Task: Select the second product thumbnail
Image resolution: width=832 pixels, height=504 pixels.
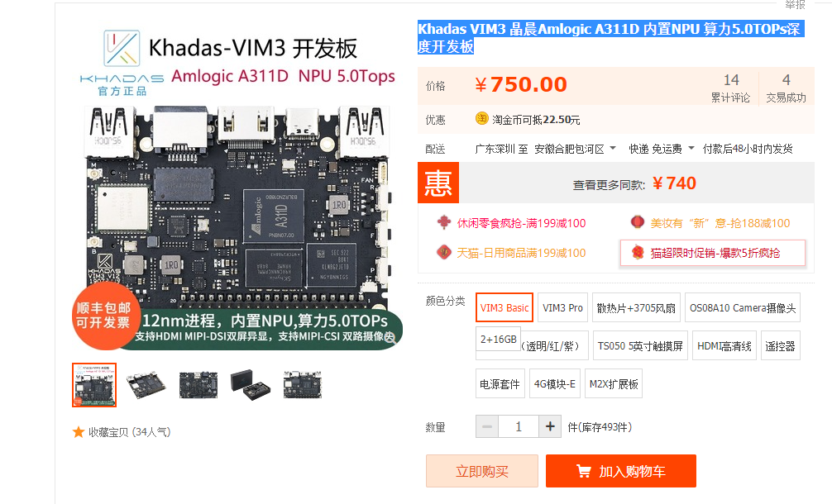Action: click(146, 385)
